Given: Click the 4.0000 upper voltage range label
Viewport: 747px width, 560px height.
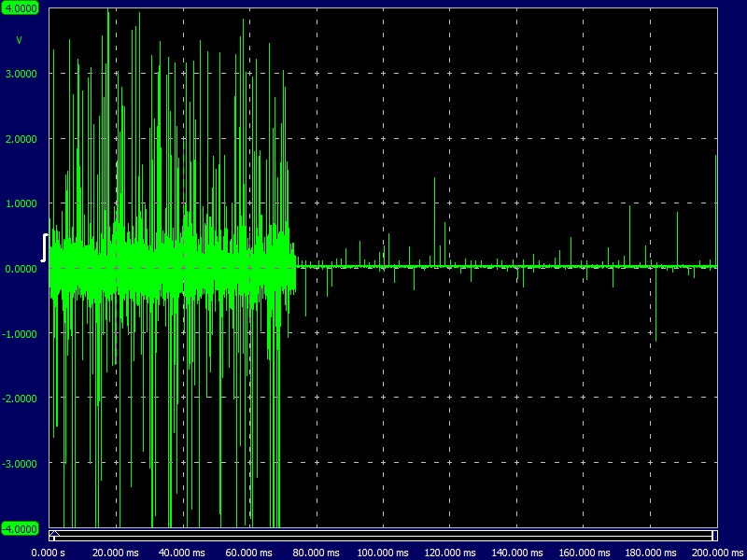Looking at the screenshot, I should pos(20,8).
